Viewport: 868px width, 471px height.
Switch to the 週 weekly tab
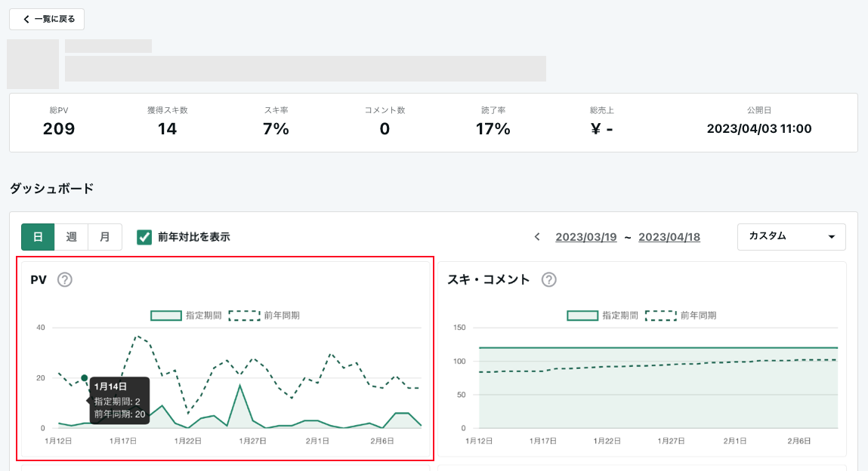pyautogui.click(x=72, y=237)
